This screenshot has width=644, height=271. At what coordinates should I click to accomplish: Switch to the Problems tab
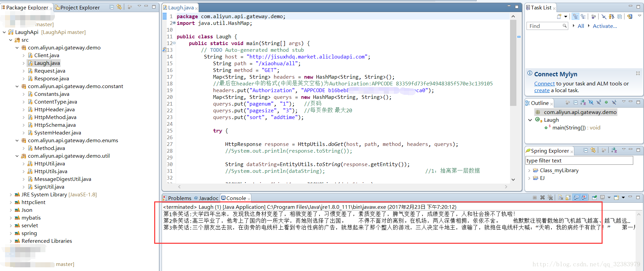pyautogui.click(x=177, y=198)
